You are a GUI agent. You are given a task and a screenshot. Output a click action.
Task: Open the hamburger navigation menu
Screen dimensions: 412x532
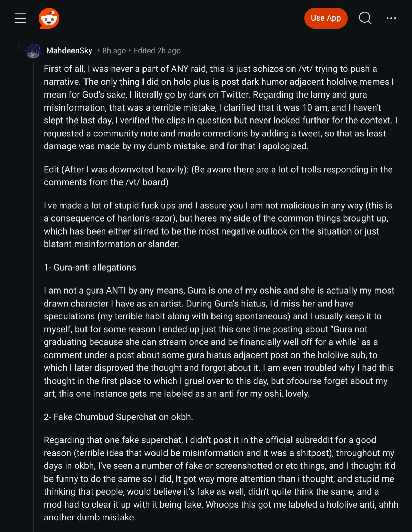[21, 18]
